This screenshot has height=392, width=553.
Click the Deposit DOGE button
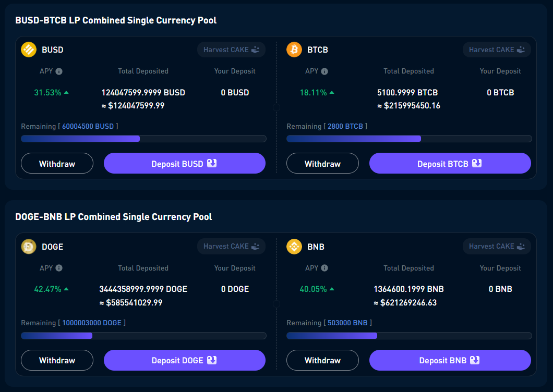click(x=184, y=360)
